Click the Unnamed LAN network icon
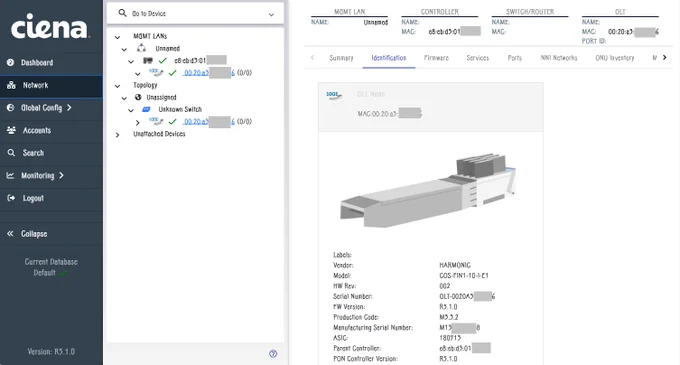680x365 pixels. 141,48
